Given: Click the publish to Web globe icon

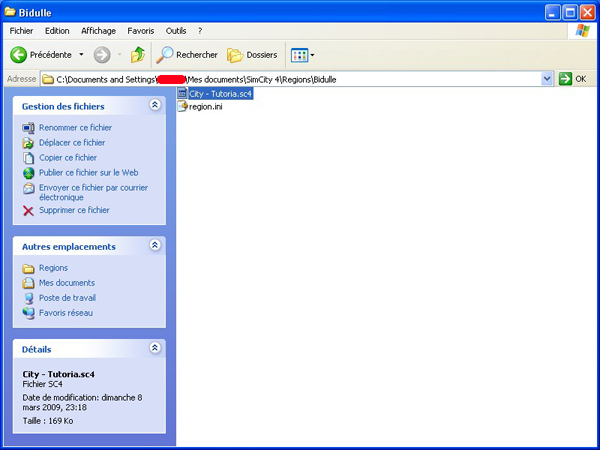Looking at the screenshot, I should pyautogui.click(x=28, y=173).
